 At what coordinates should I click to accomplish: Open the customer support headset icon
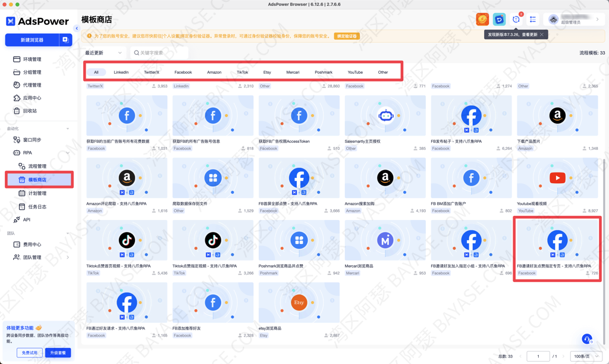(586, 339)
